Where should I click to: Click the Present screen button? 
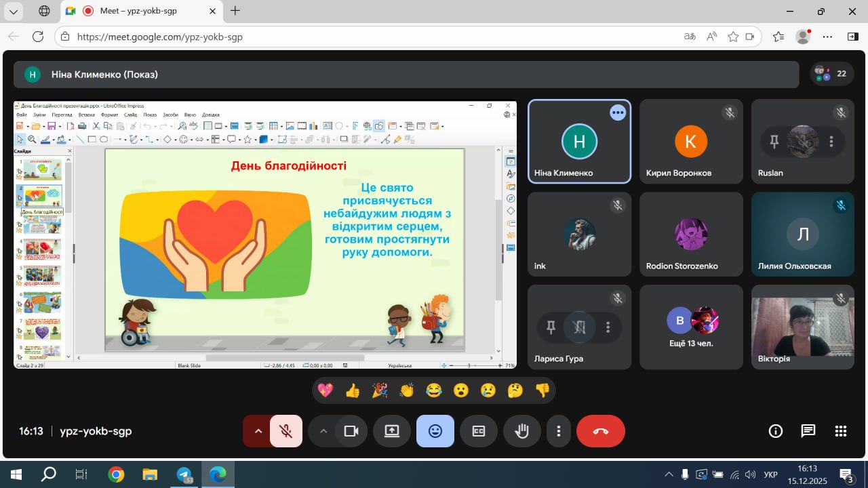[392, 431]
